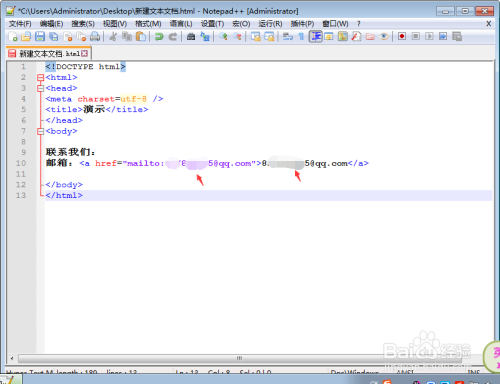Click the Open file folder icon
Viewport: 500px width, 384px height.
pos(26,36)
